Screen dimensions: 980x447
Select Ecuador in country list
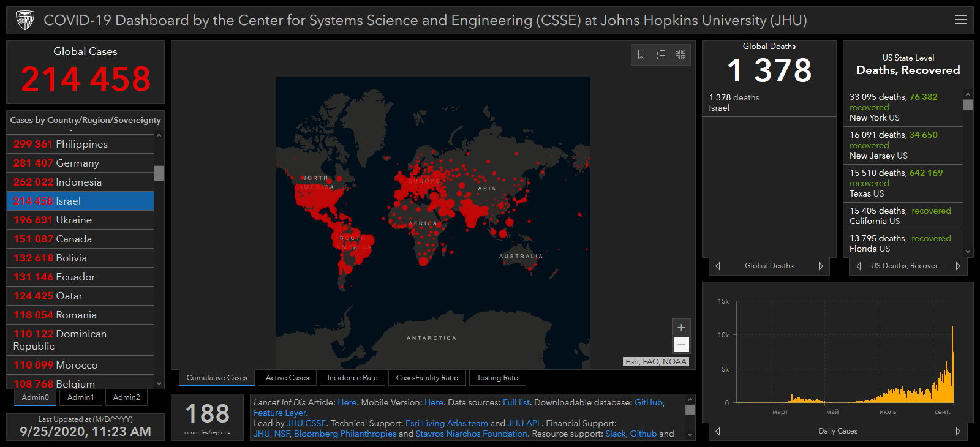coord(80,277)
